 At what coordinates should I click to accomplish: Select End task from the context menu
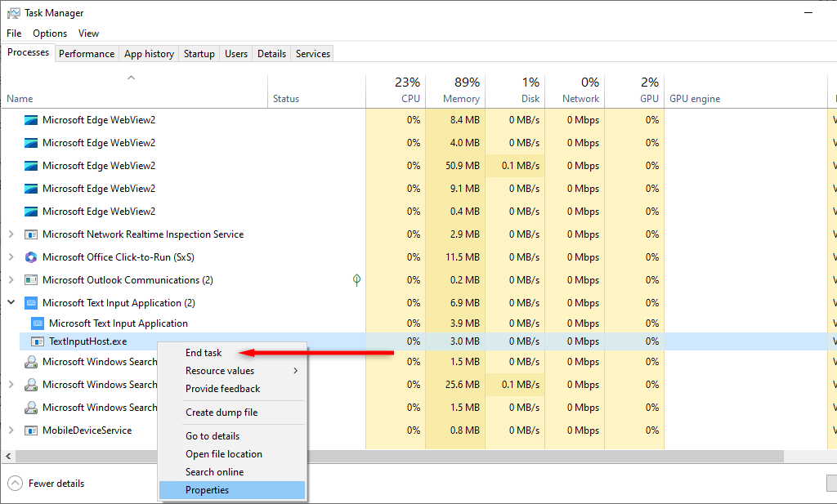[204, 353]
